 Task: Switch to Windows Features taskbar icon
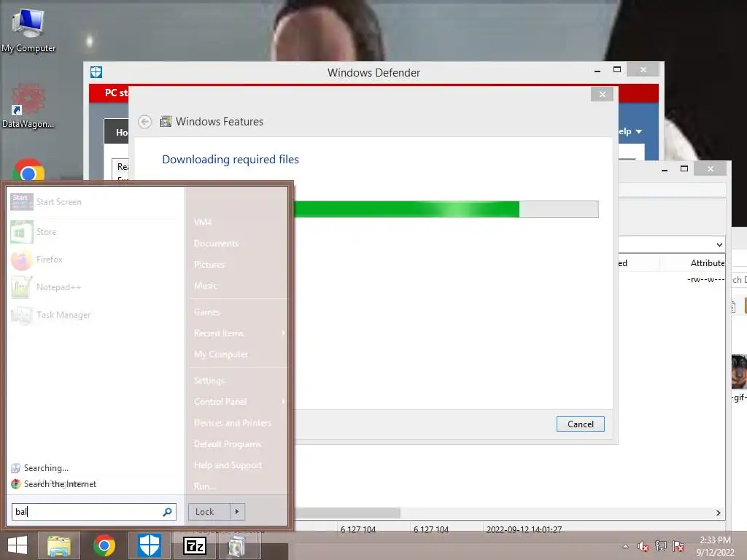click(x=236, y=545)
